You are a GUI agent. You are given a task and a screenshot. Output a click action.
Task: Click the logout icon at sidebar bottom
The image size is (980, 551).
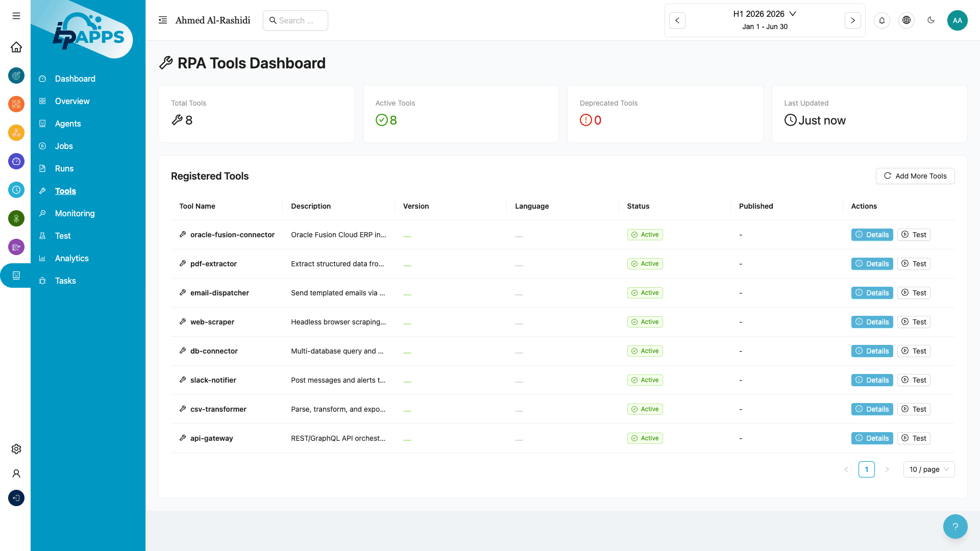(x=16, y=498)
